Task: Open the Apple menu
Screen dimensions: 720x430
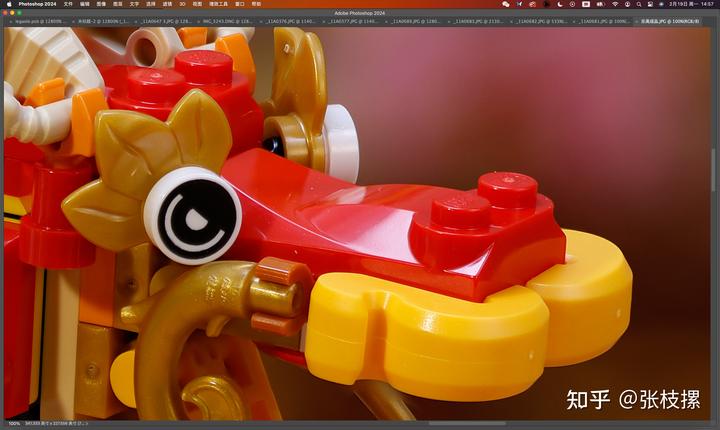Action: (9, 4)
